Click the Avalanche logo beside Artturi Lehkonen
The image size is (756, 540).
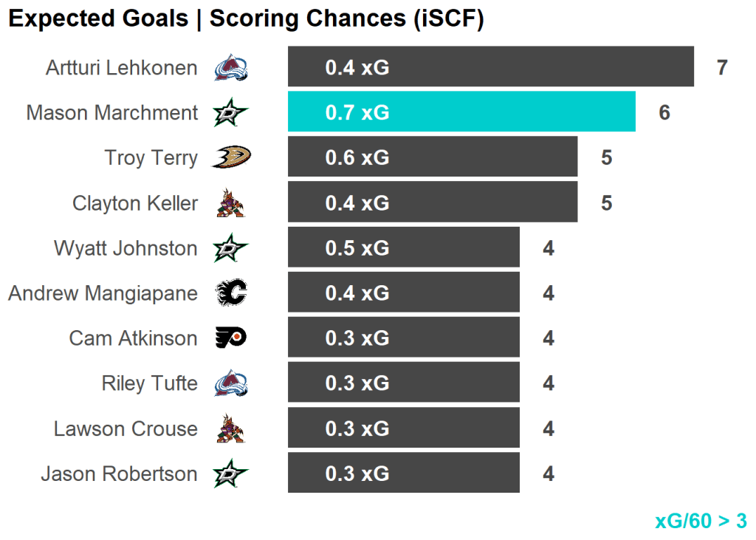(x=230, y=69)
